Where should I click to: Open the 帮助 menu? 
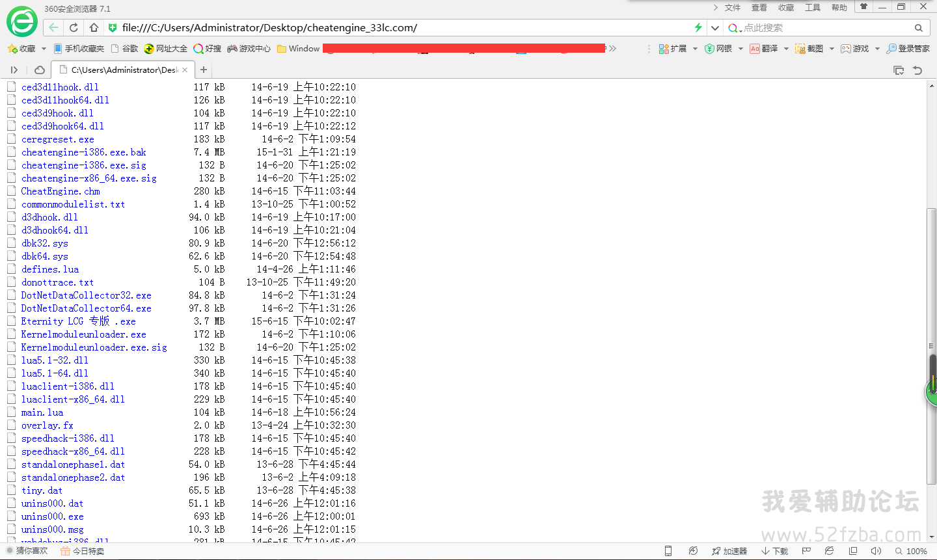point(839,8)
